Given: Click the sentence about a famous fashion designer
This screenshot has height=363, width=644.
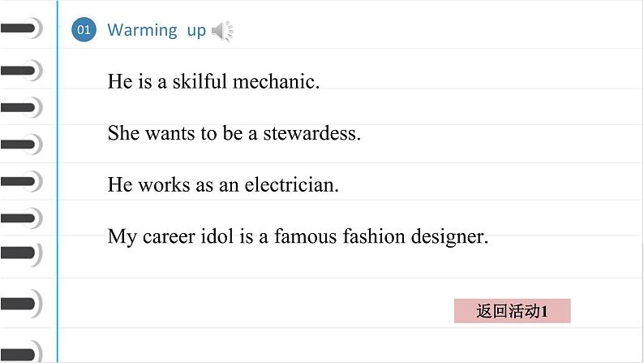Looking at the screenshot, I should coord(298,236).
